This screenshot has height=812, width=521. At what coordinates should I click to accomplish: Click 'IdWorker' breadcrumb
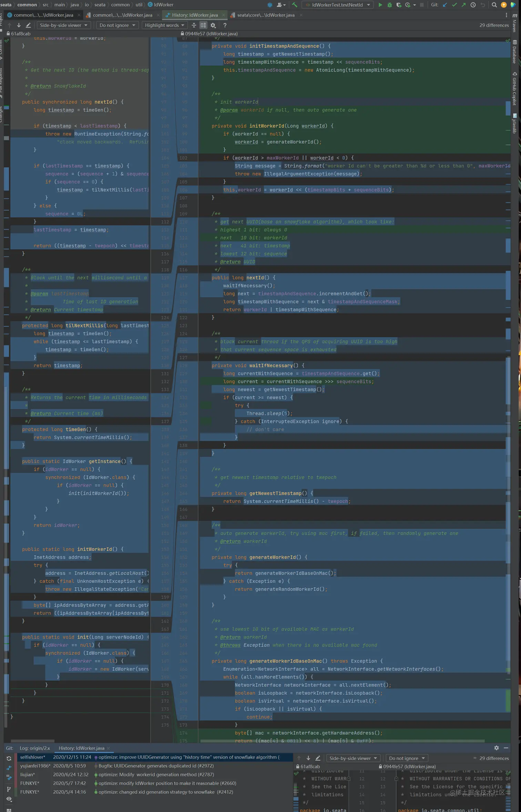tap(161, 5)
